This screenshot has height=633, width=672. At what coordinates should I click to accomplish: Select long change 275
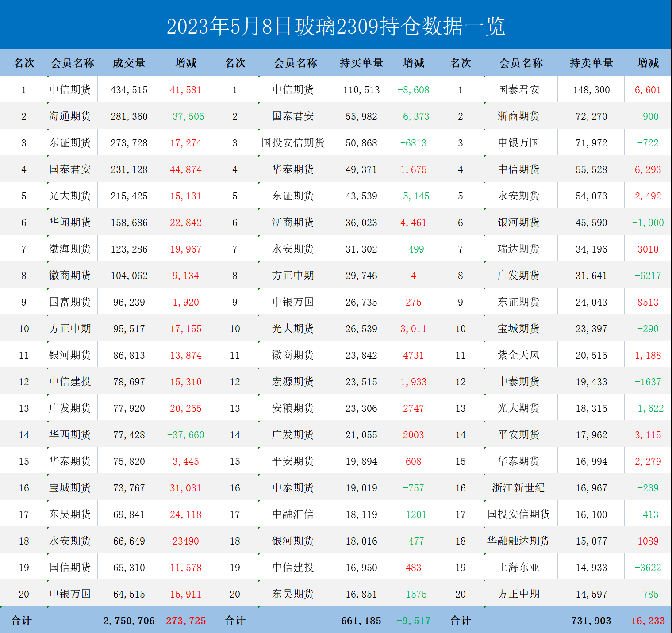point(414,302)
